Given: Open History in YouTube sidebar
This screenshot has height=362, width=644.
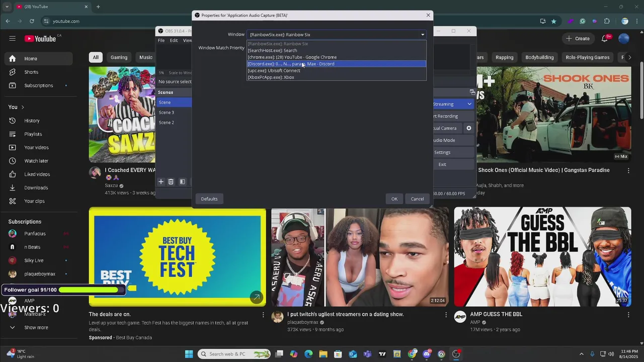Looking at the screenshot, I should click(38, 121).
